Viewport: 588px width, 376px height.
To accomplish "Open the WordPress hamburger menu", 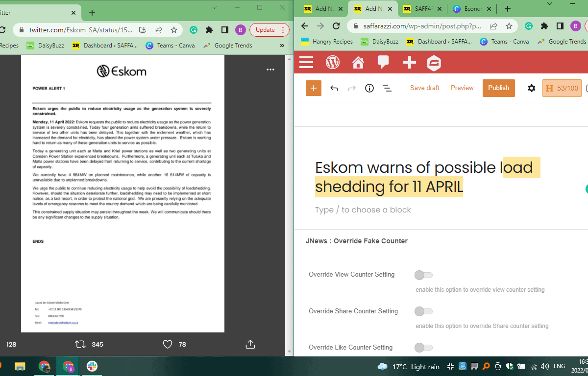I will click(x=306, y=62).
